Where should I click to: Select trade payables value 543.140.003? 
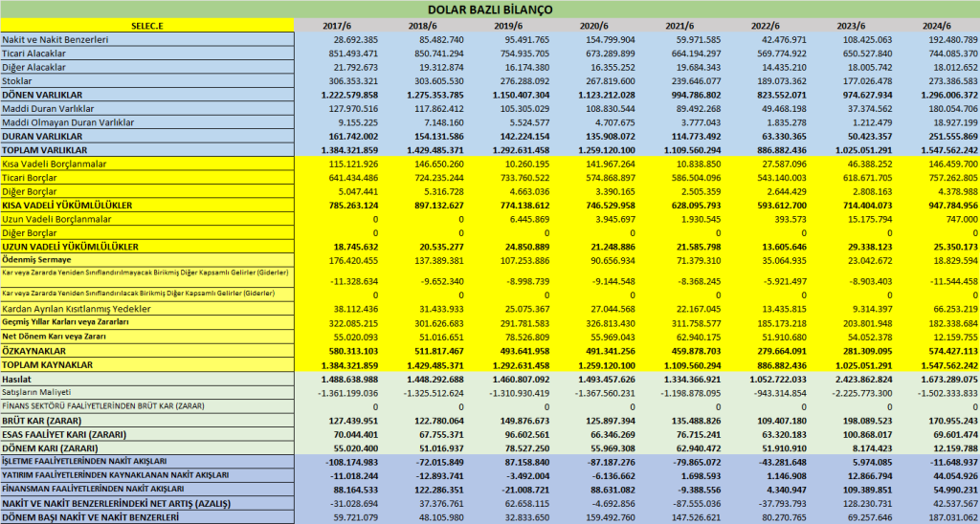pyautogui.click(x=781, y=177)
